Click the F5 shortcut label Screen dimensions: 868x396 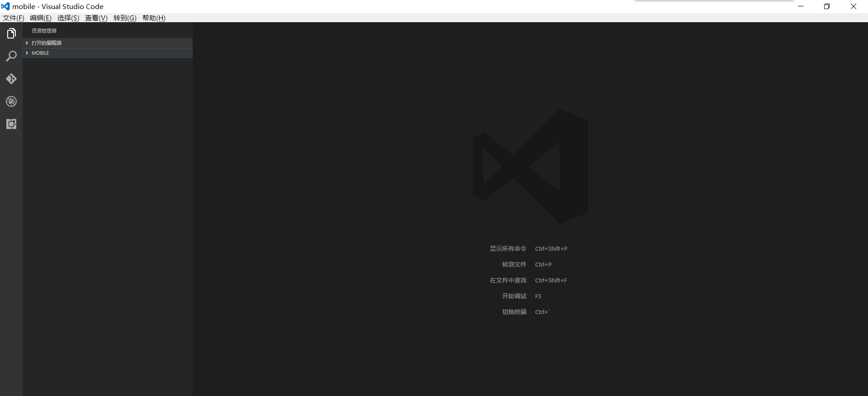pyautogui.click(x=538, y=296)
